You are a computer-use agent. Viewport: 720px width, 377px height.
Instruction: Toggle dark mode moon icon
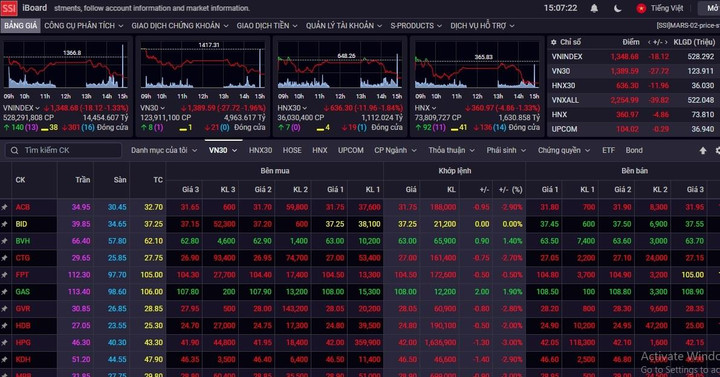pyautogui.click(x=618, y=8)
